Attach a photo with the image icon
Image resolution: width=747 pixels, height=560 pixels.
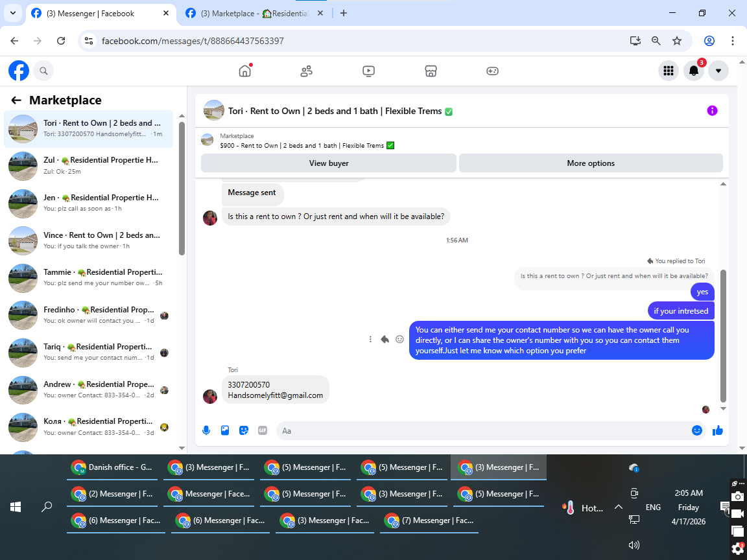coord(225,430)
